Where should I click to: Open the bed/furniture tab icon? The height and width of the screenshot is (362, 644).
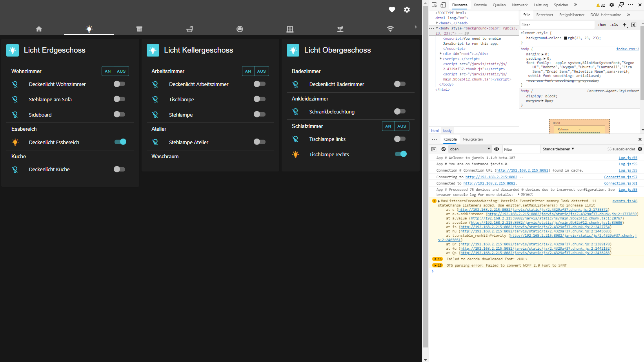[189, 29]
